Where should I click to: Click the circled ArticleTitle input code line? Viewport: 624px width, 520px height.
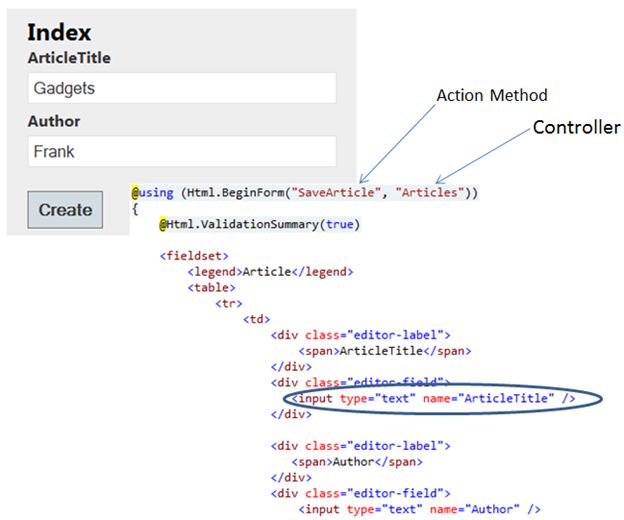point(436,399)
